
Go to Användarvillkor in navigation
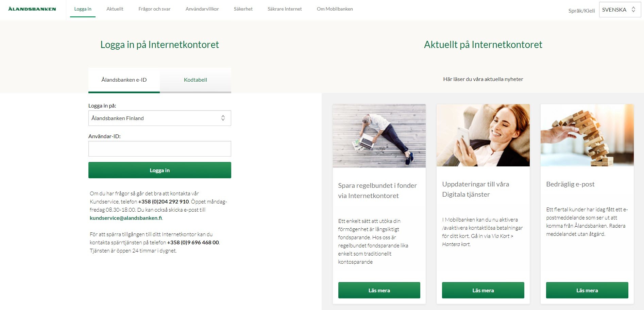pyautogui.click(x=202, y=9)
